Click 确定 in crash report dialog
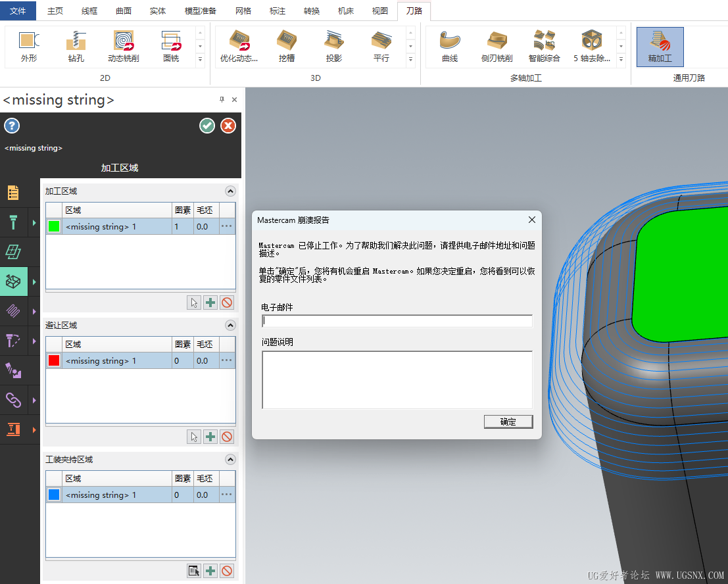Viewport: 728px width, 584px height. pos(508,422)
